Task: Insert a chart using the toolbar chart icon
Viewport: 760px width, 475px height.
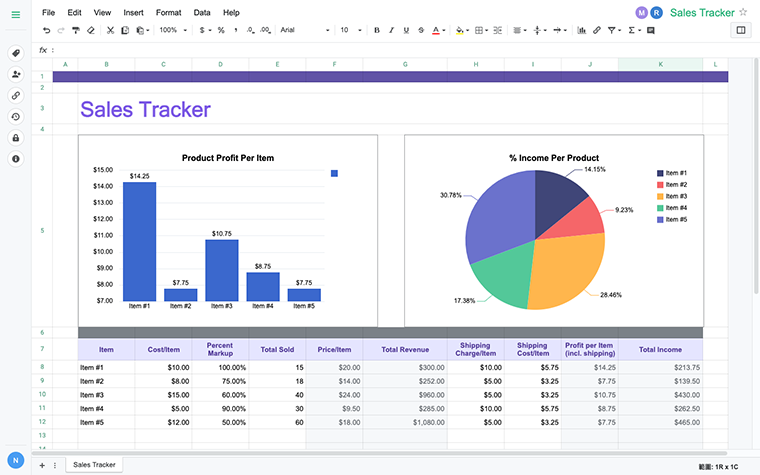Action: click(582, 31)
